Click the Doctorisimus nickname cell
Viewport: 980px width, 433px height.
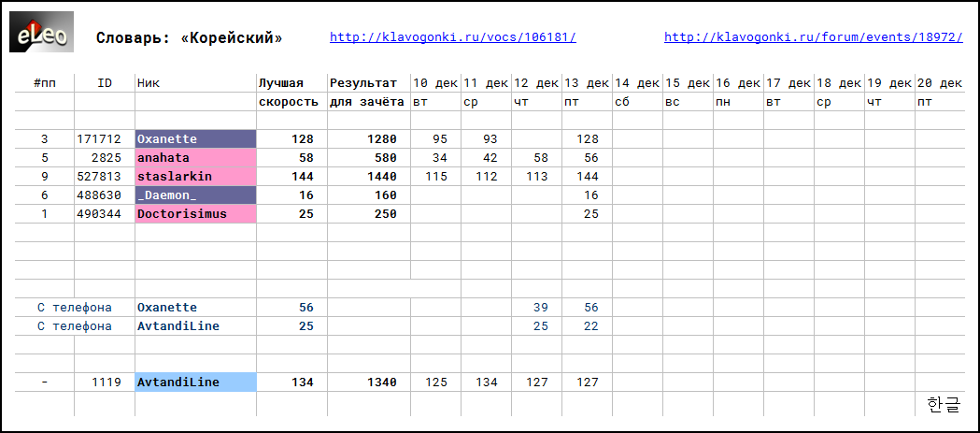[x=195, y=214]
